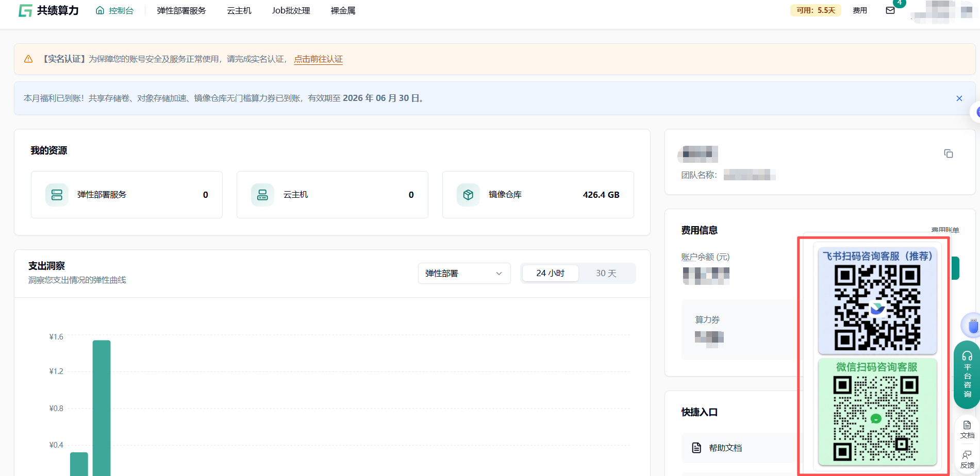Dismiss the 本月福利 notice banner
Viewport: 980px width, 476px height.
(x=959, y=98)
